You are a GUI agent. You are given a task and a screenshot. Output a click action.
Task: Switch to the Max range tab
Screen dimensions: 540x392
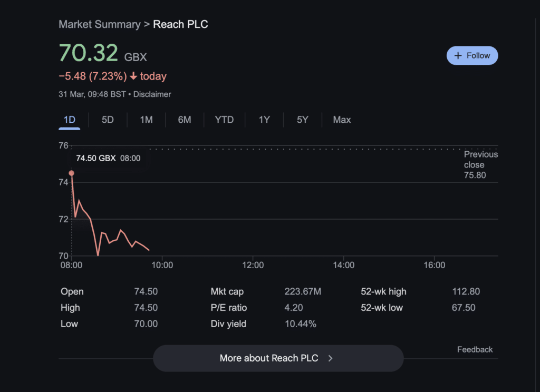tap(342, 120)
